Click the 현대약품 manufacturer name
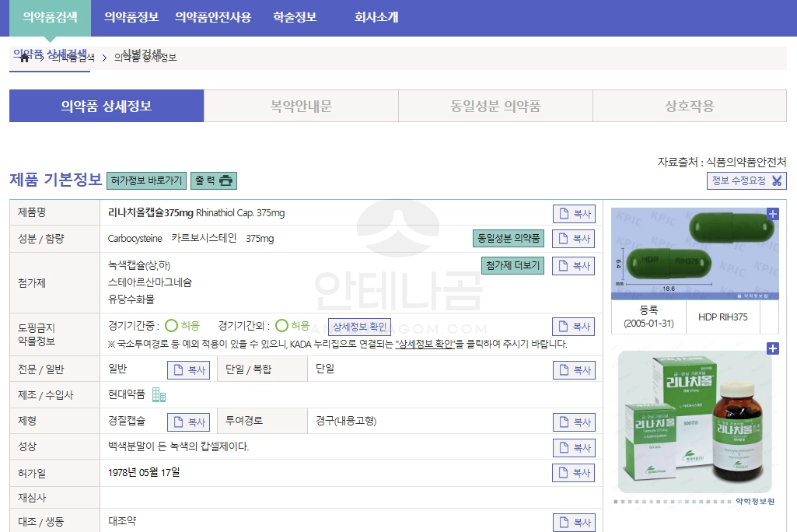The height and width of the screenshot is (532, 797). click(127, 394)
